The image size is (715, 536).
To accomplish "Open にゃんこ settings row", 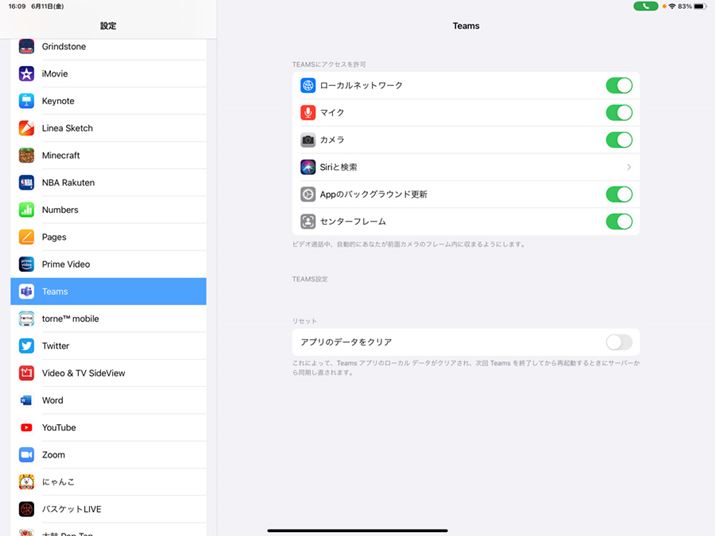I will [109, 482].
